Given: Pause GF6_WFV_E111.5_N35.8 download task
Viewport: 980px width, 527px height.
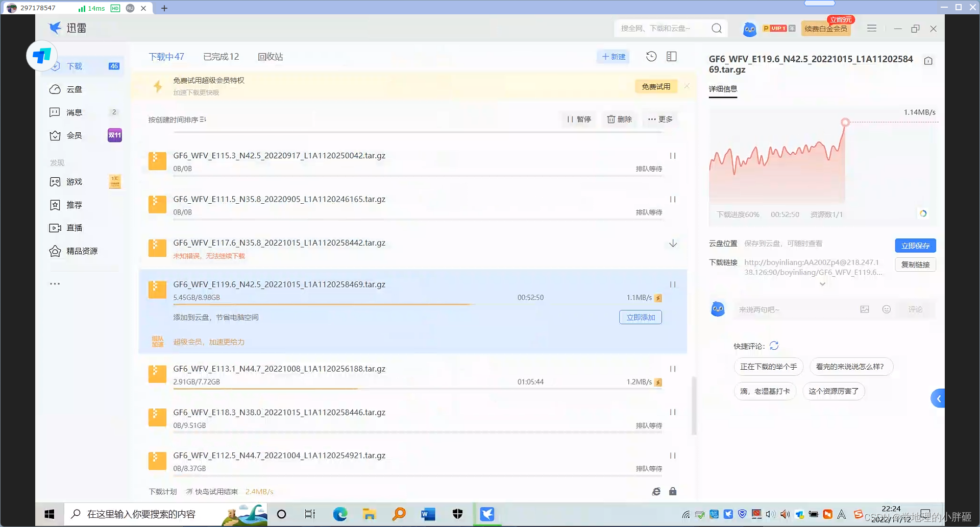Looking at the screenshot, I should coord(673,199).
